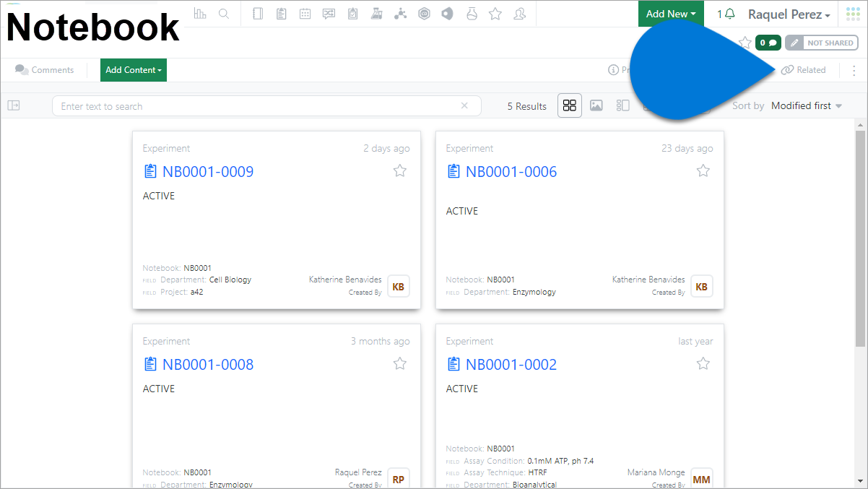The image size is (868, 489).
Task: Open the dashboard chart icon in top bar
Action: [200, 14]
